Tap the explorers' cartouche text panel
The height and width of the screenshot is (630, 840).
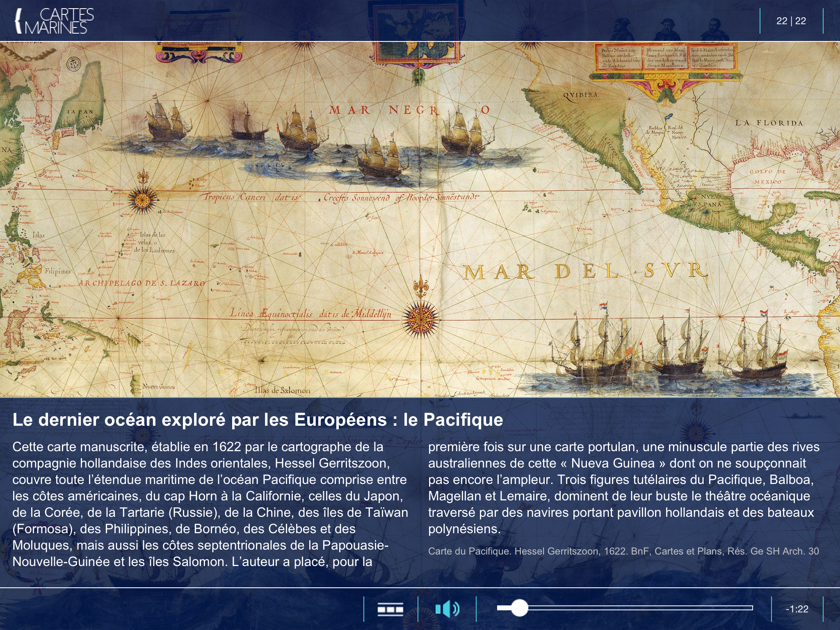(667, 58)
